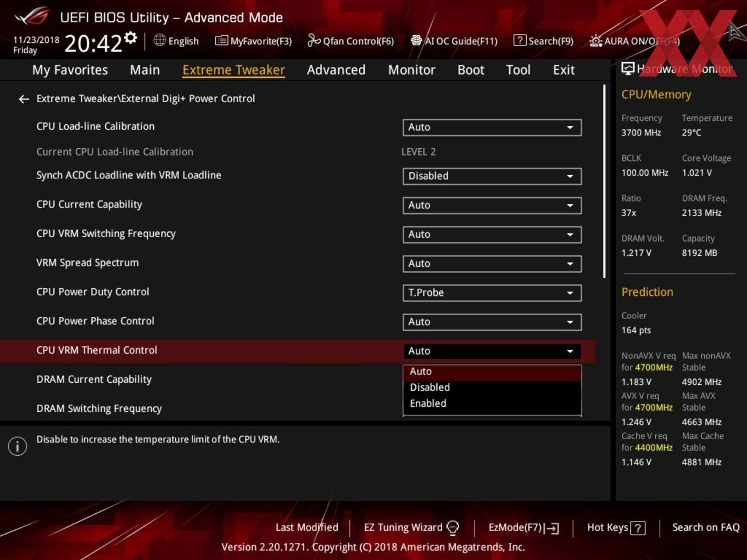747x560 pixels.
Task: Open the MyFavorite(F3) list icon
Action: tap(221, 41)
